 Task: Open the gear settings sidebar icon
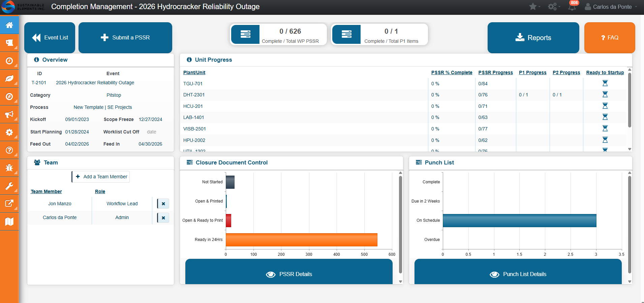(x=9, y=132)
